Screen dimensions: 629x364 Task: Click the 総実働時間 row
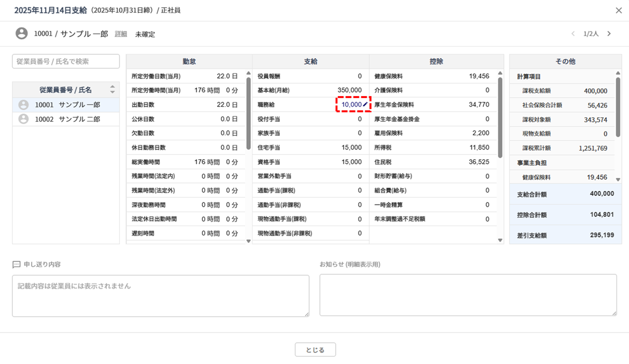(186, 162)
